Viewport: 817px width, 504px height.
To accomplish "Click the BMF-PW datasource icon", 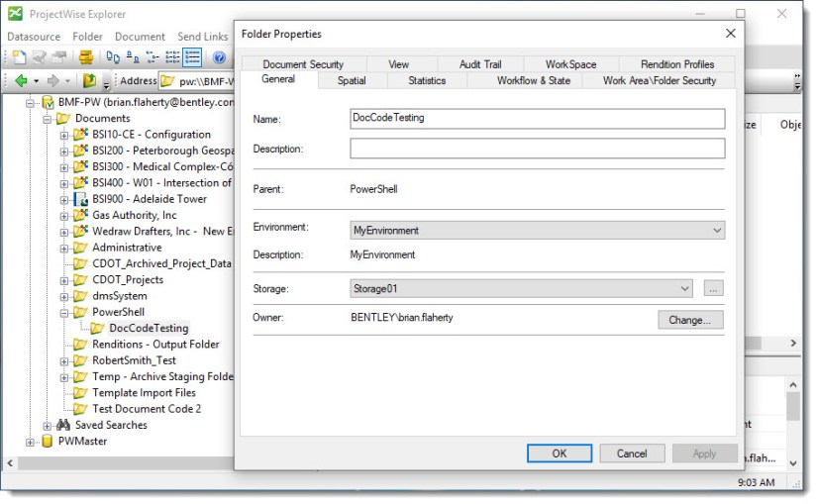I will pyautogui.click(x=48, y=102).
